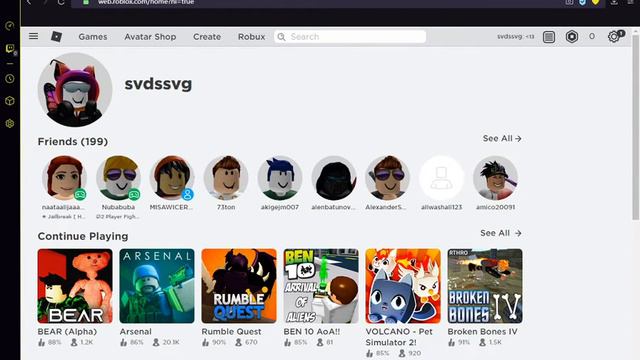The width and height of the screenshot is (640, 360).
Task: Open the svdssvg profile avatar
Action: [x=75, y=89]
